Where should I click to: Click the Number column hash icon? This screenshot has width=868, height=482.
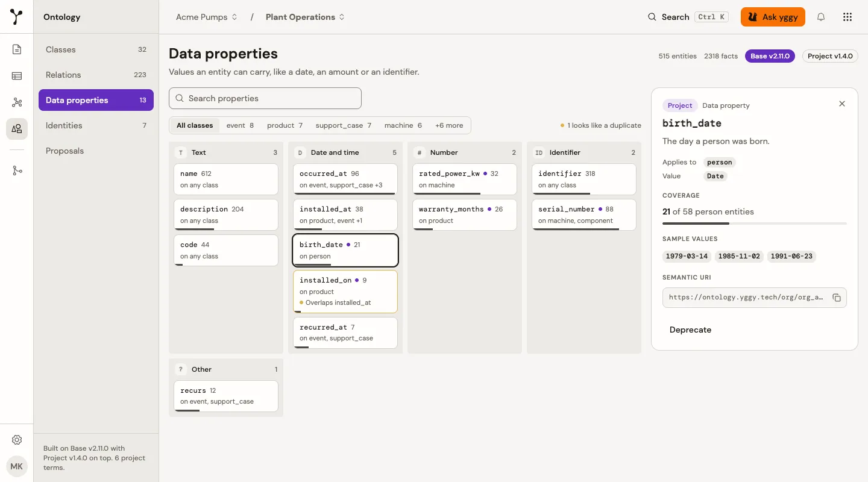(x=419, y=152)
